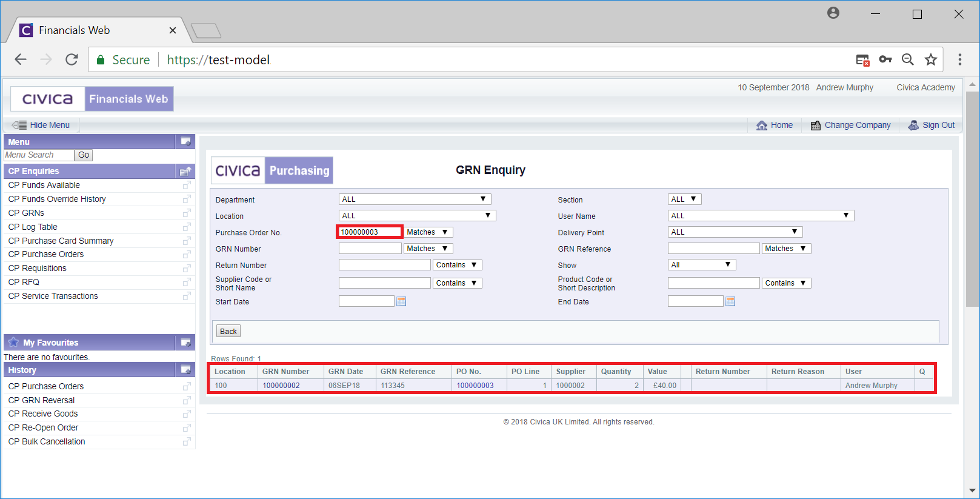Viewport: 980px width, 499px height.
Task: Open the Department dropdown
Action: click(415, 199)
